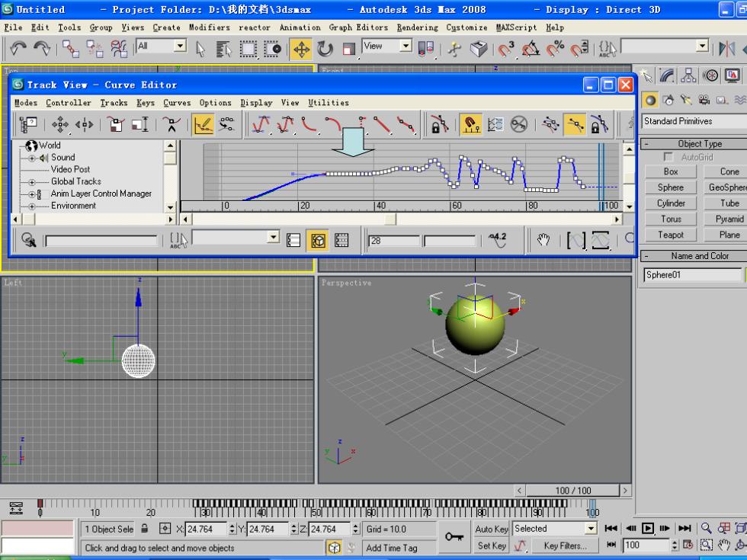747x560 pixels.
Task: Click the large key Set Keys icon
Action: [454, 536]
